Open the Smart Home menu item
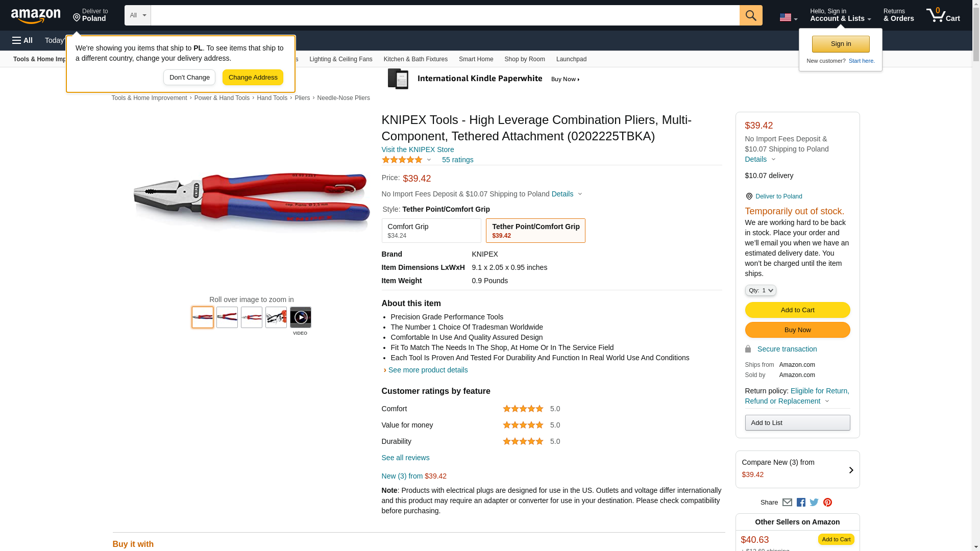The image size is (980, 551). point(476,59)
